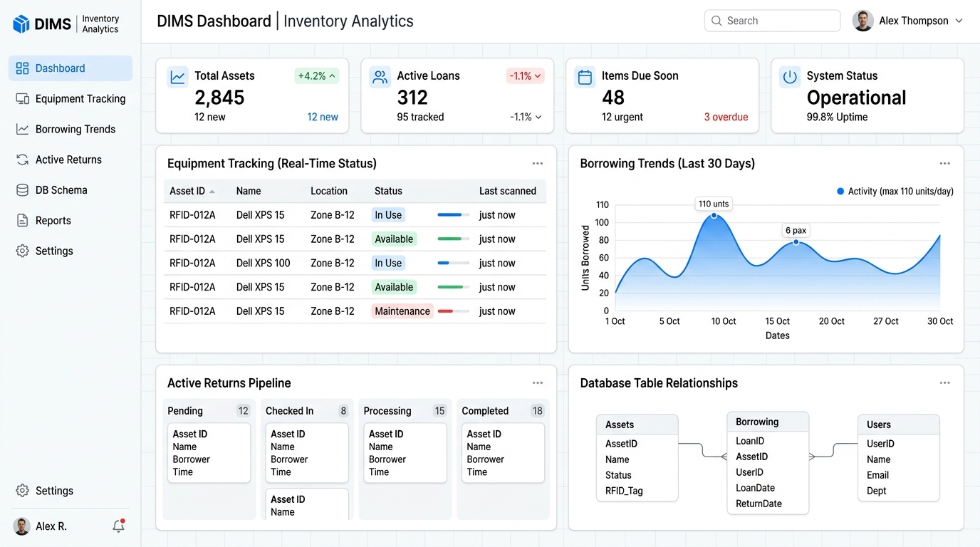Click the Equipment Tracking devices icon
Screen dimensions: 980x547
coord(22,99)
